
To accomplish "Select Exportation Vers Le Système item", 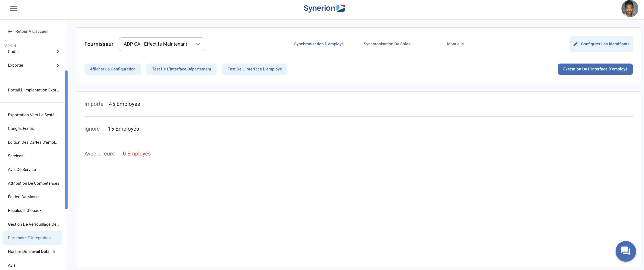I will (32, 115).
